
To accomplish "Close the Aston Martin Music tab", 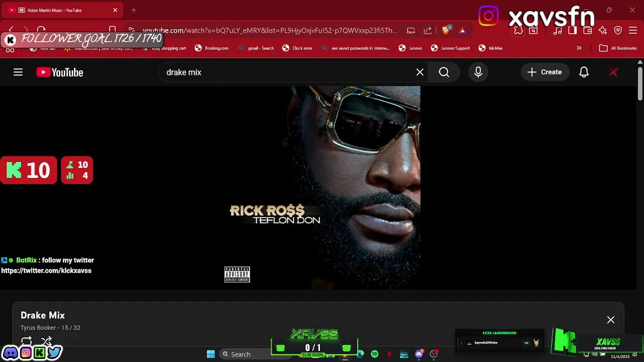I will click(x=115, y=10).
